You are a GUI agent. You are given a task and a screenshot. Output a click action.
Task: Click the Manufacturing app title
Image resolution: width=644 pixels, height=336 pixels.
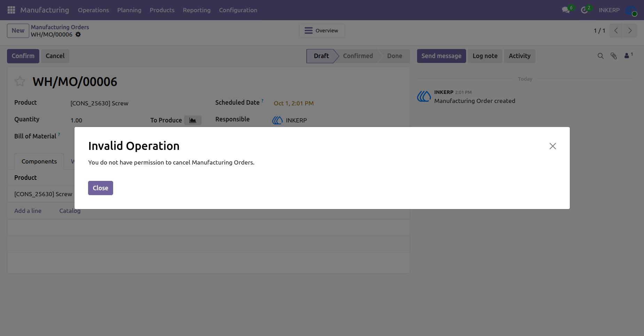45,10
